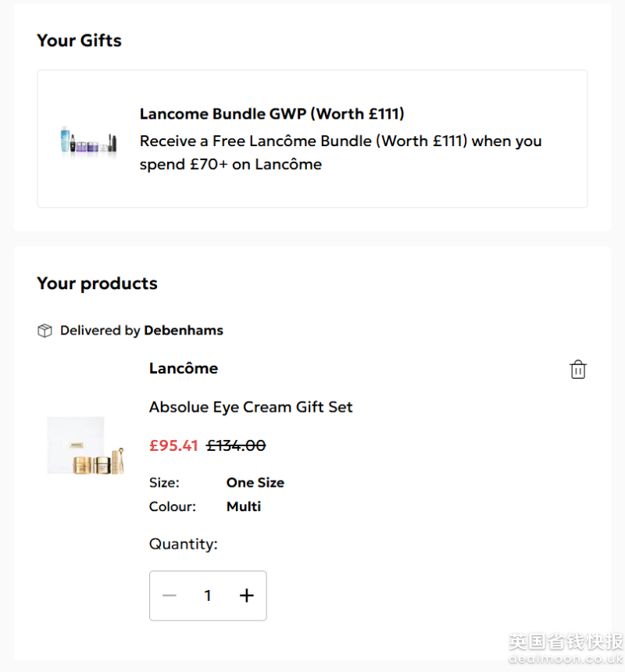This screenshot has height=672, width=625.
Task: Click the Multi colour value
Action: coord(244,506)
